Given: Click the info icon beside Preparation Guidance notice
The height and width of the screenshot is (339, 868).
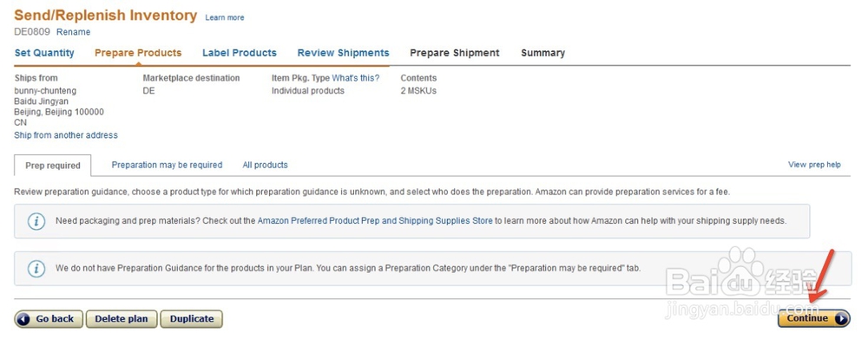Looking at the screenshot, I should [x=36, y=268].
